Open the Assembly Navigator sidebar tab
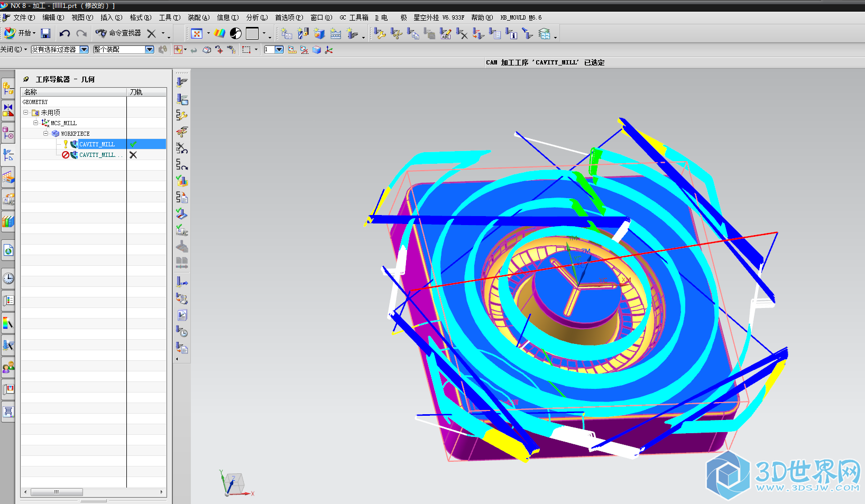This screenshot has height=504, width=865. (8, 88)
